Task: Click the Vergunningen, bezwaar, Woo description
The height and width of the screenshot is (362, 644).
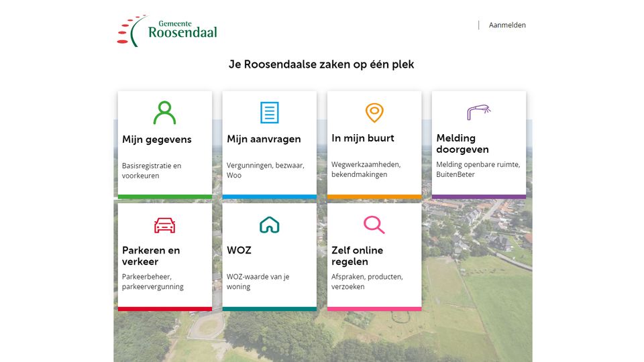Action: pos(265,170)
